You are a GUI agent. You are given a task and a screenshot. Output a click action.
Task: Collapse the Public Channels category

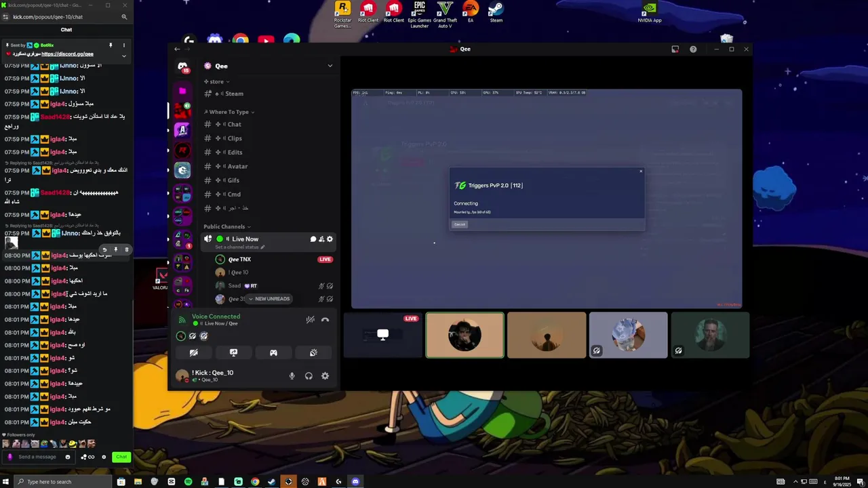[x=227, y=226]
